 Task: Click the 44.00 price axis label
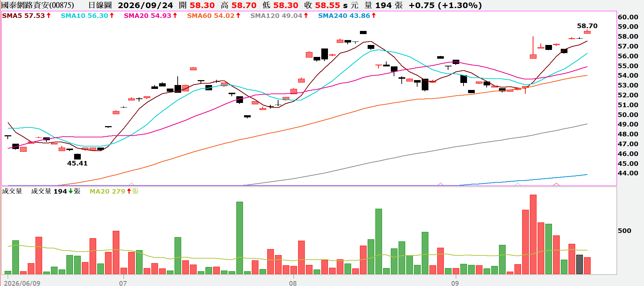pos(628,173)
